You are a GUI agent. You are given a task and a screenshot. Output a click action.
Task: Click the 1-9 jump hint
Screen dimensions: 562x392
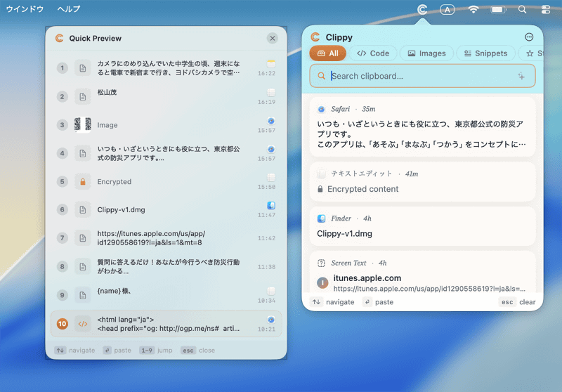coord(156,350)
